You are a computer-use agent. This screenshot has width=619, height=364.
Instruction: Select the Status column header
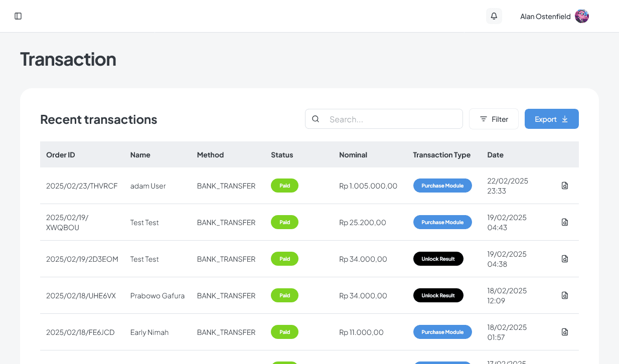282,154
